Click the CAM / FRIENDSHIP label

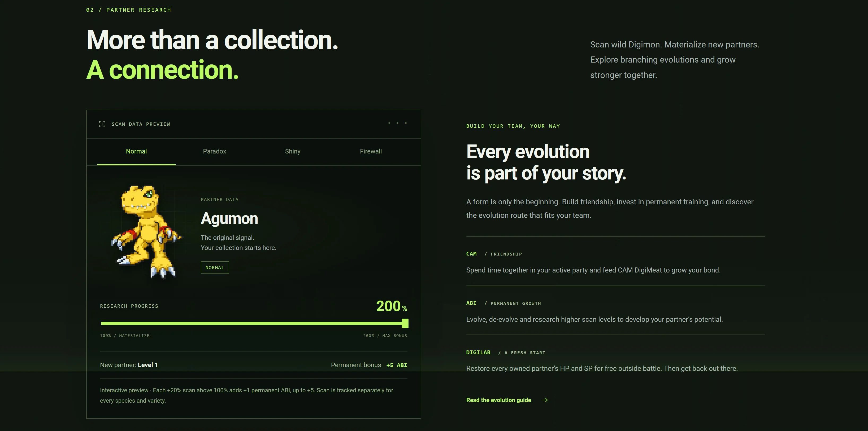point(494,254)
